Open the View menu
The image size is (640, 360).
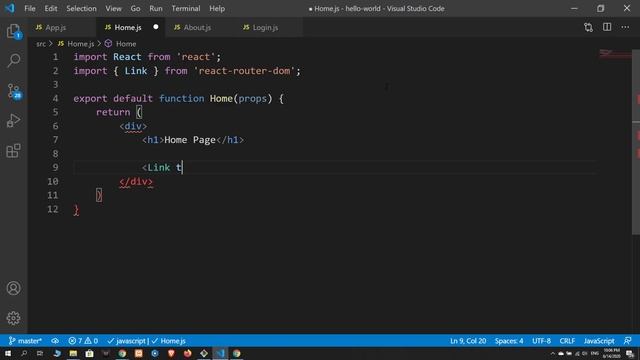(113, 8)
